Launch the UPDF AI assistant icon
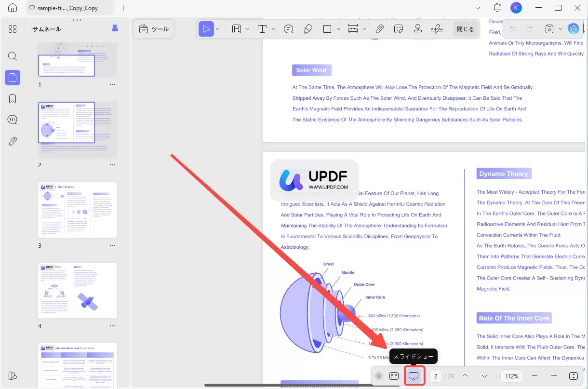The width and height of the screenshot is (588, 389). coord(573,29)
